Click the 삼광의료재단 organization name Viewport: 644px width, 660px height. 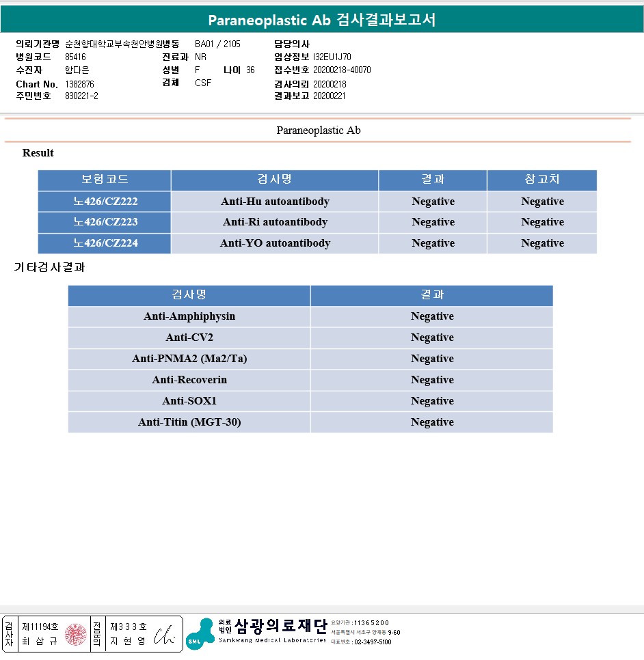click(x=280, y=626)
